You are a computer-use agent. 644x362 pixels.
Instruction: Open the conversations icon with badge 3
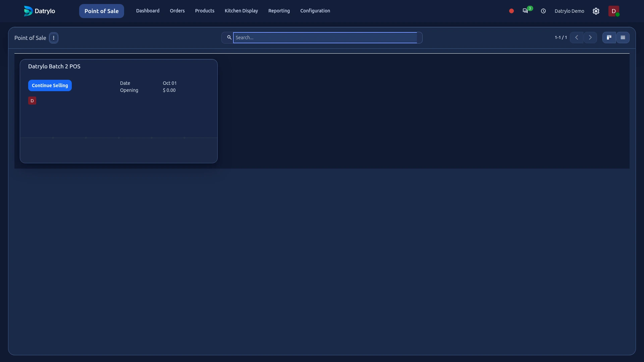point(526,11)
